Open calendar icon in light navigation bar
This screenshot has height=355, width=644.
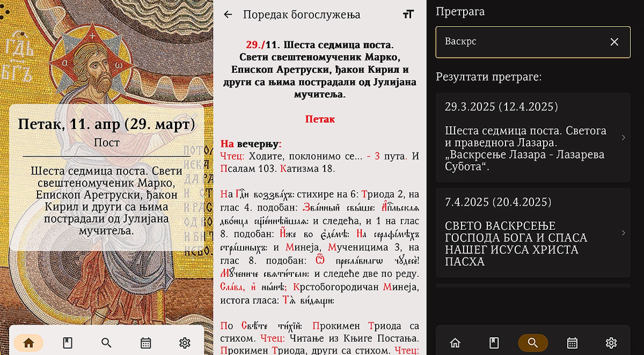[146, 343]
